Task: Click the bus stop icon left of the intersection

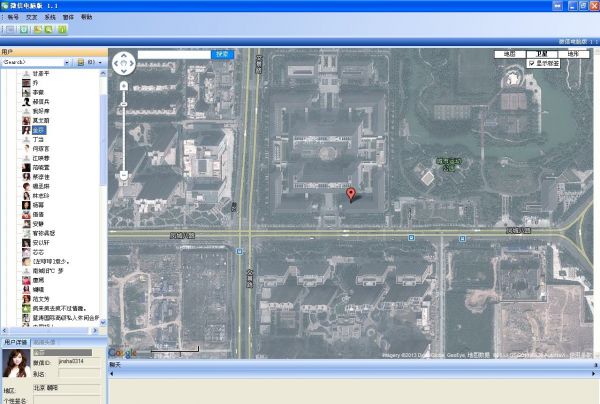Action: [239, 251]
